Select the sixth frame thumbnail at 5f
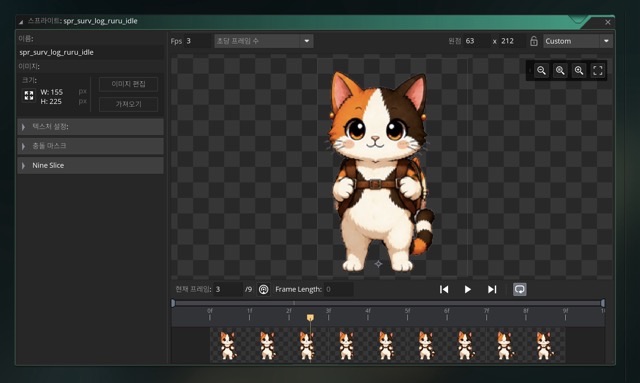 coord(428,345)
